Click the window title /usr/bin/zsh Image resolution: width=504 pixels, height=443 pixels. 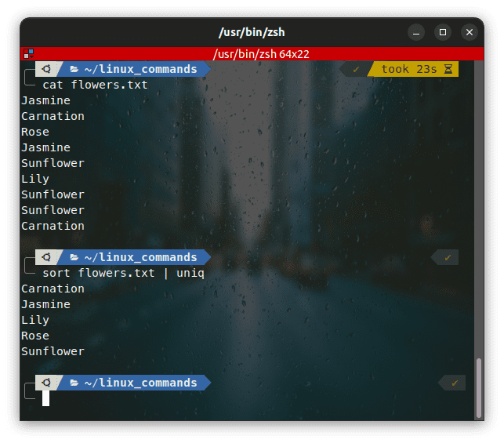[252, 32]
